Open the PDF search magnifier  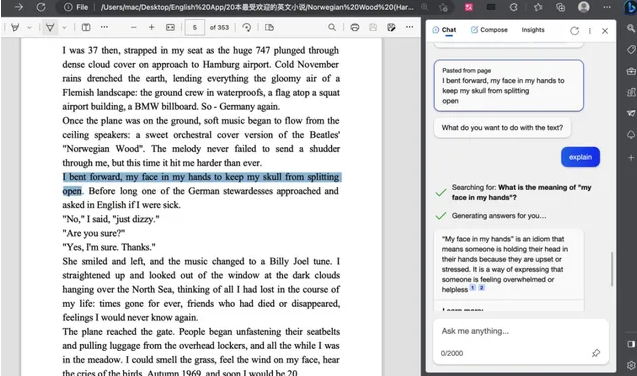(332, 28)
